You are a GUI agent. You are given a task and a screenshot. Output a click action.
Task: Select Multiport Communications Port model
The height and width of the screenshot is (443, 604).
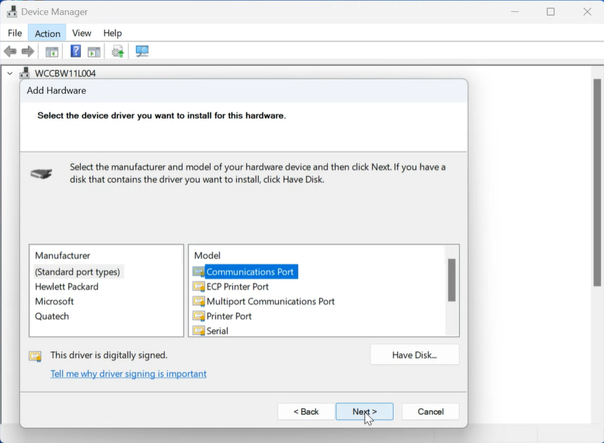click(270, 301)
